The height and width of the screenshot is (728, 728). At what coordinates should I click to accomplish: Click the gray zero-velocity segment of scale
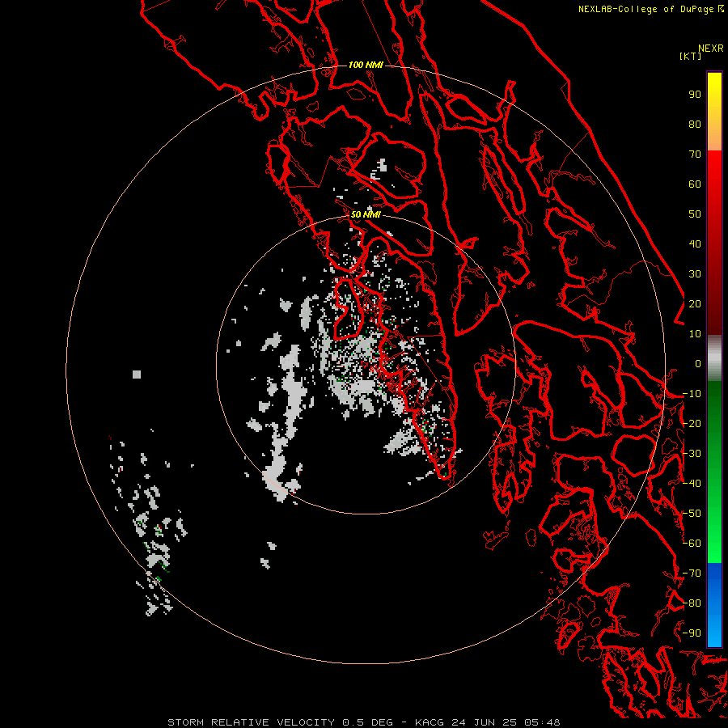714,358
